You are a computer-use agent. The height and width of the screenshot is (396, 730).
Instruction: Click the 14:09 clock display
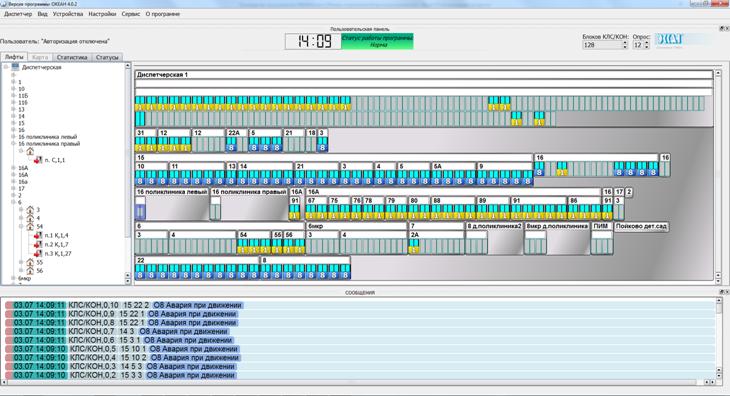[x=313, y=41]
